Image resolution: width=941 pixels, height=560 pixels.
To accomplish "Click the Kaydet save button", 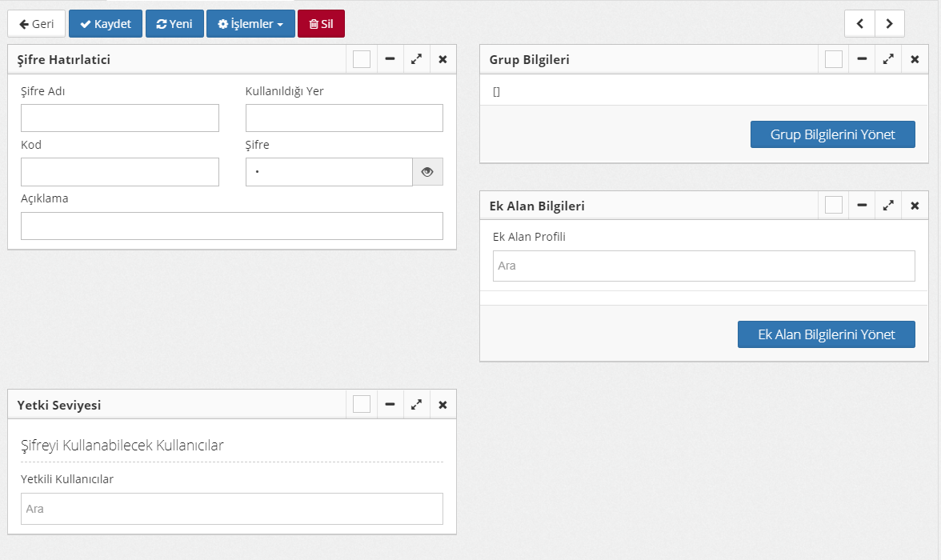I will pos(106,24).
